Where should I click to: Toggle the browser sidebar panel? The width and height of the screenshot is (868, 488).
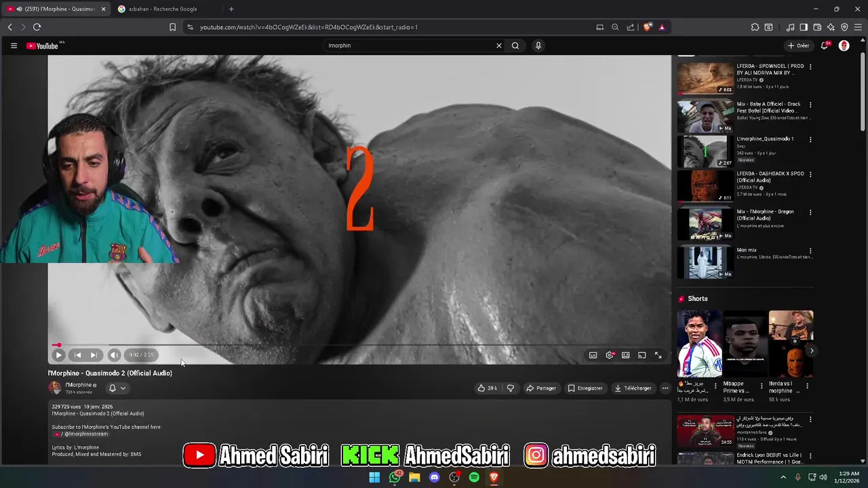(x=804, y=27)
